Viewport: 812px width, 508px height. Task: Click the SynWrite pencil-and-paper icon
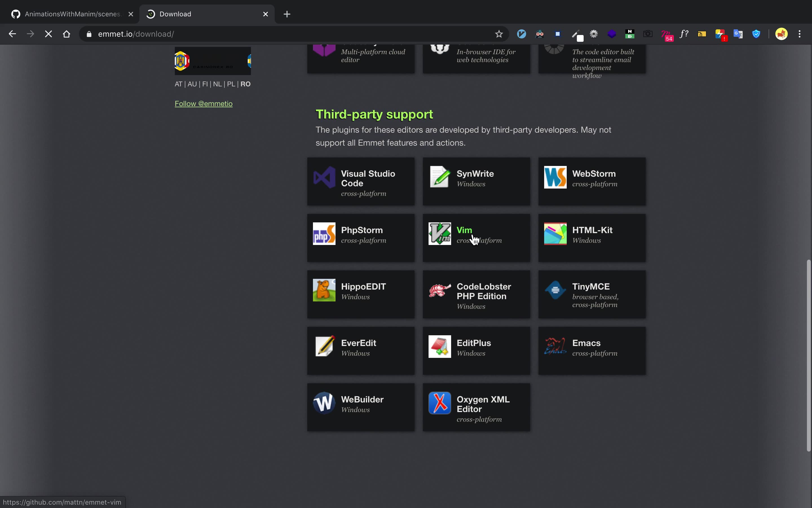[440, 177]
